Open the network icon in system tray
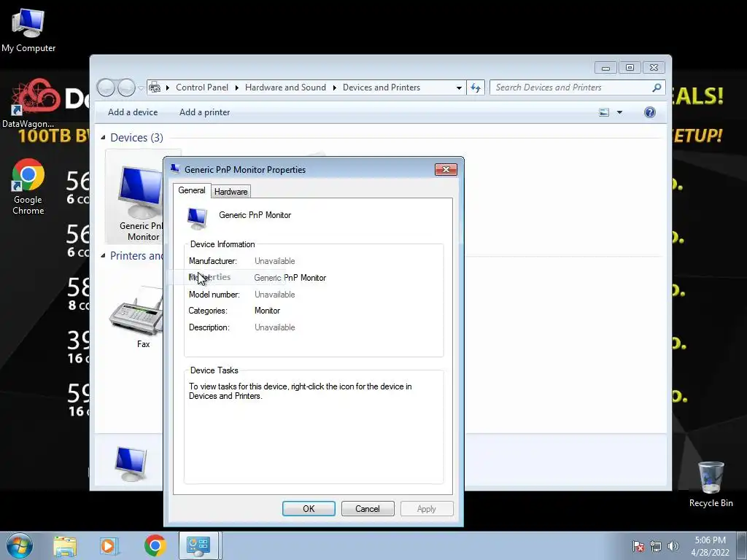Viewport: 747px width, 560px height. coord(656,546)
